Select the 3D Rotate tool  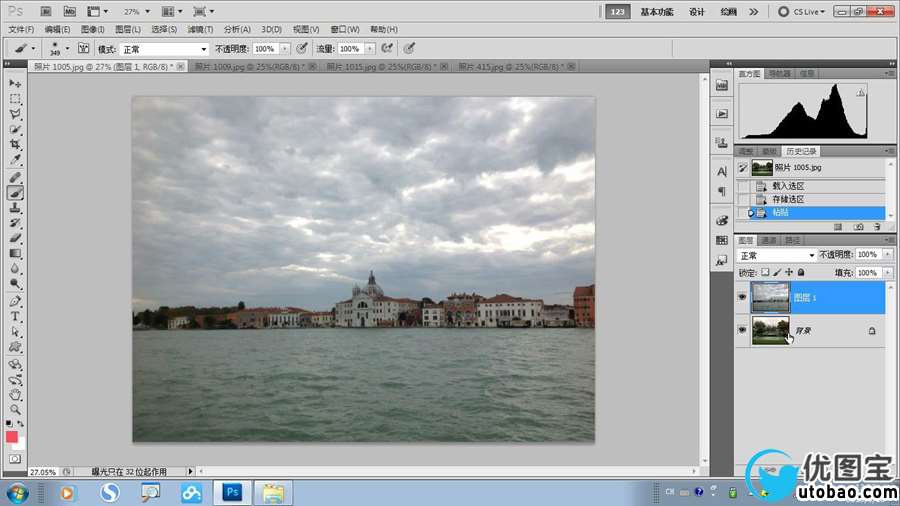click(15, 364)
